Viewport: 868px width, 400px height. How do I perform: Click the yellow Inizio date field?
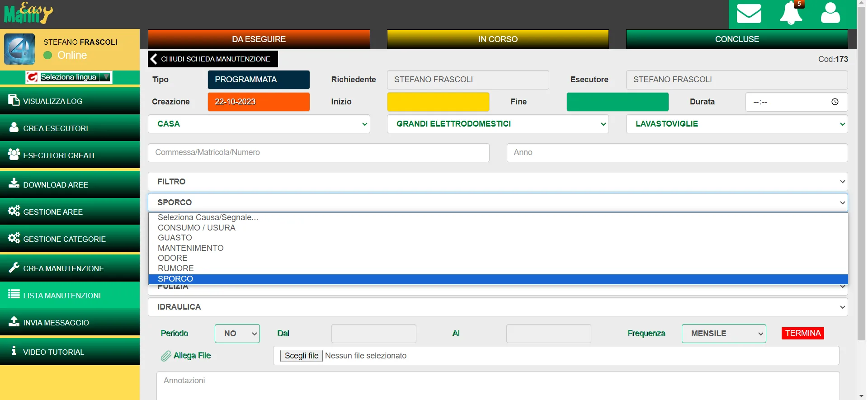point(438,102)
